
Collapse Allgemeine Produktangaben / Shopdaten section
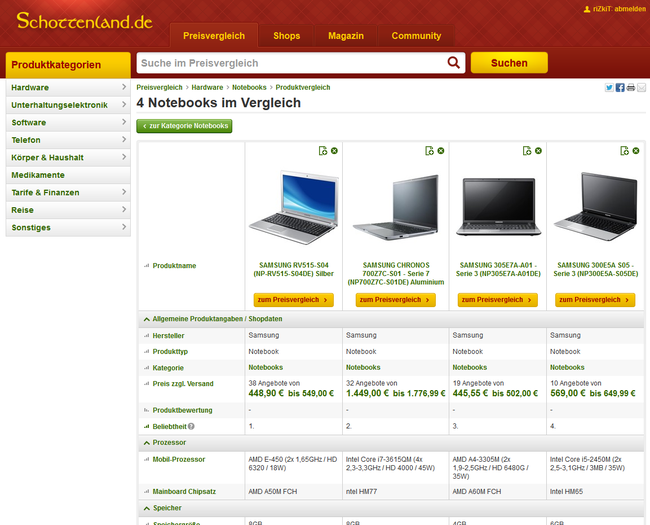tap(146, 319)
